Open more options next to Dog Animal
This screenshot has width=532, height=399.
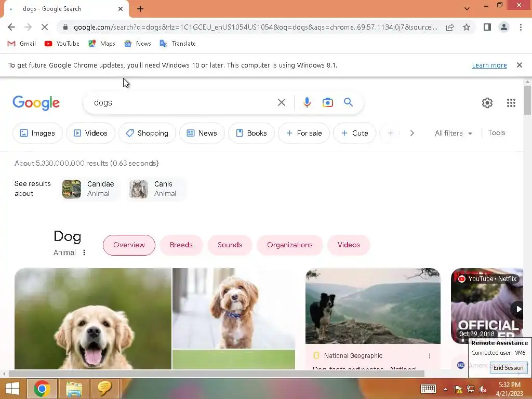(x=84, y=252)
